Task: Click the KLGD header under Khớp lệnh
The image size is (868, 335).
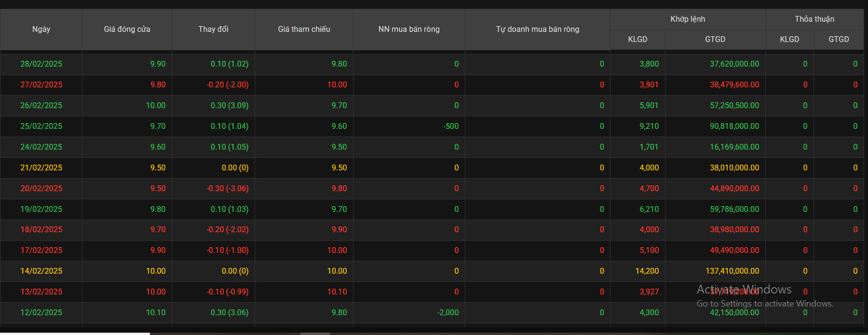Action: click(637, 40)
